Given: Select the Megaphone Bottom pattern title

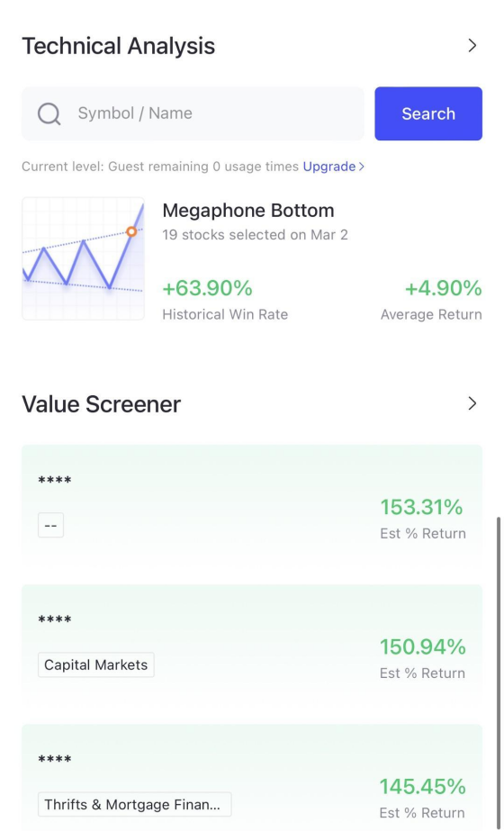Looking at the screenshot, I should (248, 211).
